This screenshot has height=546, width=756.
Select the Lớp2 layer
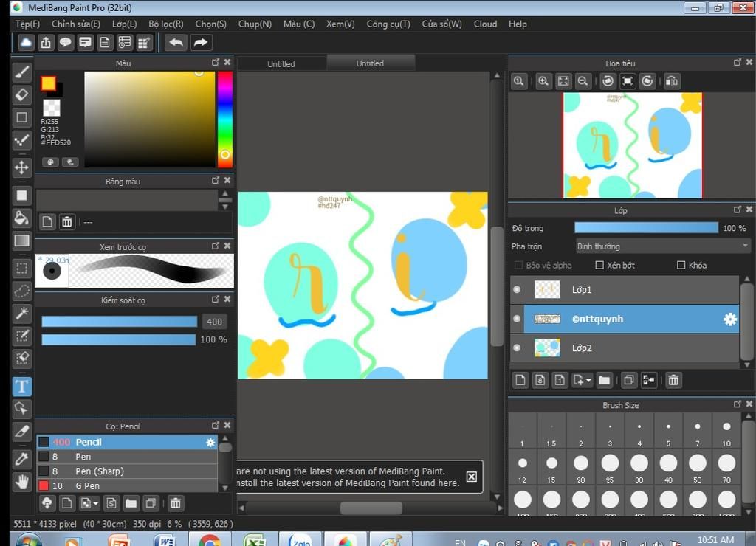(x=631, y=348)
